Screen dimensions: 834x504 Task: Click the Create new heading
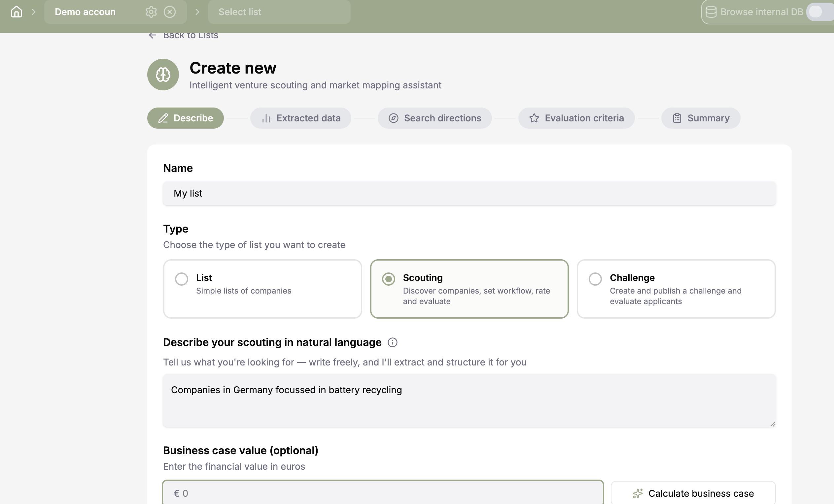(x=233, y=68)
